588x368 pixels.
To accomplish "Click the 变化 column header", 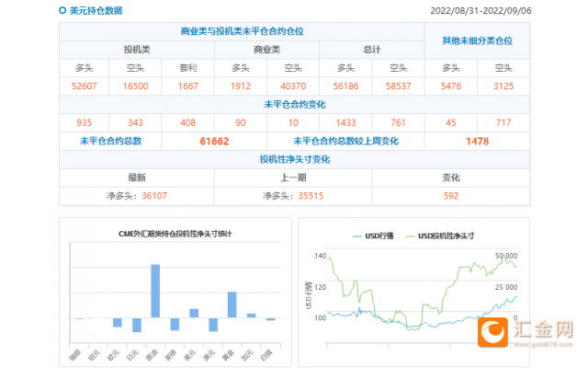I will (451, 178).
